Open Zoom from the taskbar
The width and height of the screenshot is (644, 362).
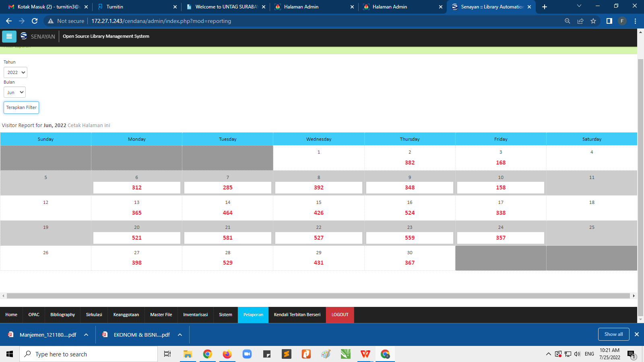tap(247, 354)
